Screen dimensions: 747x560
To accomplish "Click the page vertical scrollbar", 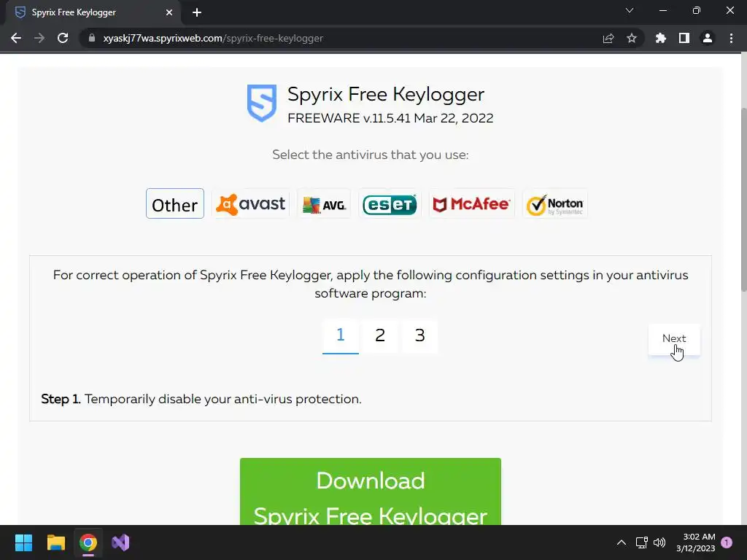I will [743, 200].
